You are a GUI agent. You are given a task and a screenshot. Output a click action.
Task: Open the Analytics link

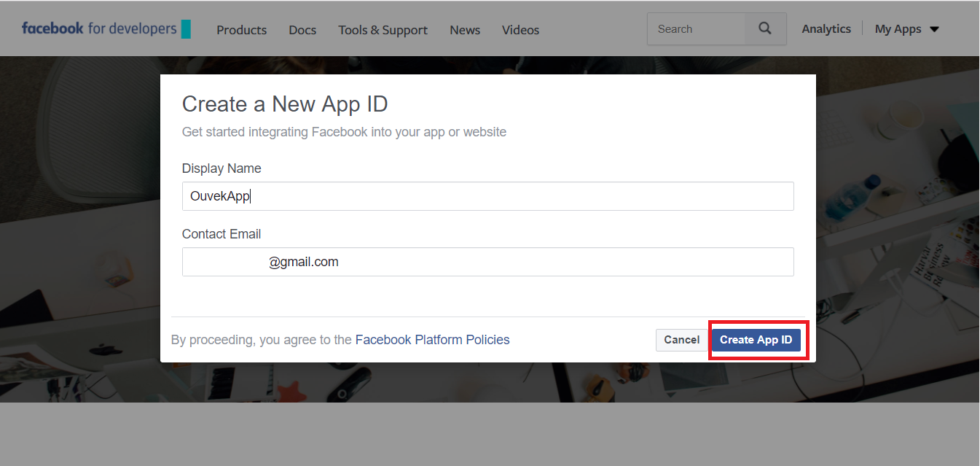point(826,29)
